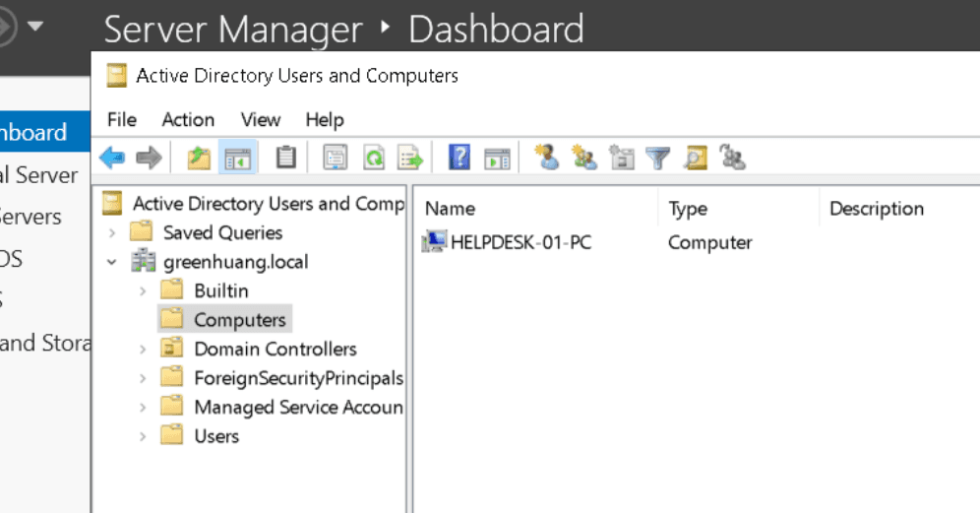This screenshot has width=980, height=513.
Task: Sort list by Type column header
Action: [738, 209]
